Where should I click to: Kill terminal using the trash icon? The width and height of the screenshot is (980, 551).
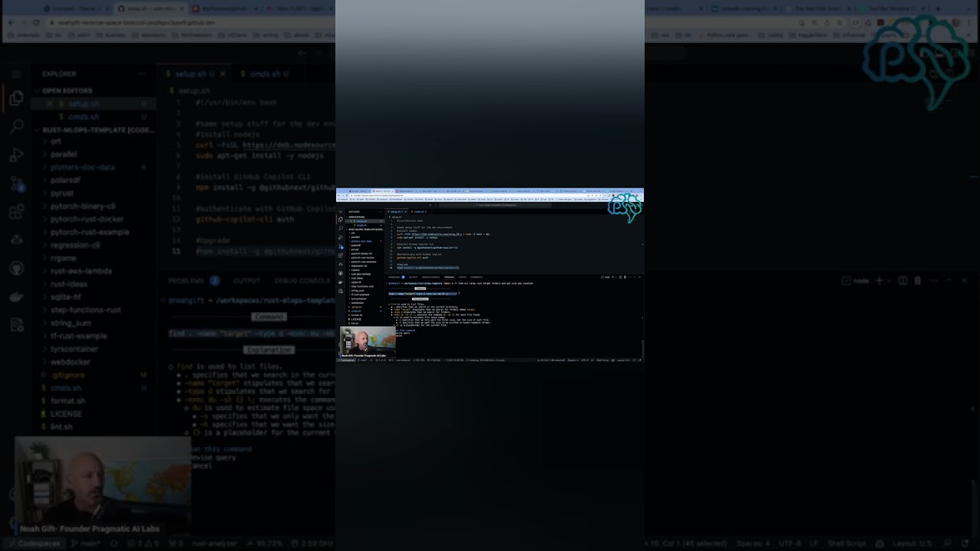[625, 277]
